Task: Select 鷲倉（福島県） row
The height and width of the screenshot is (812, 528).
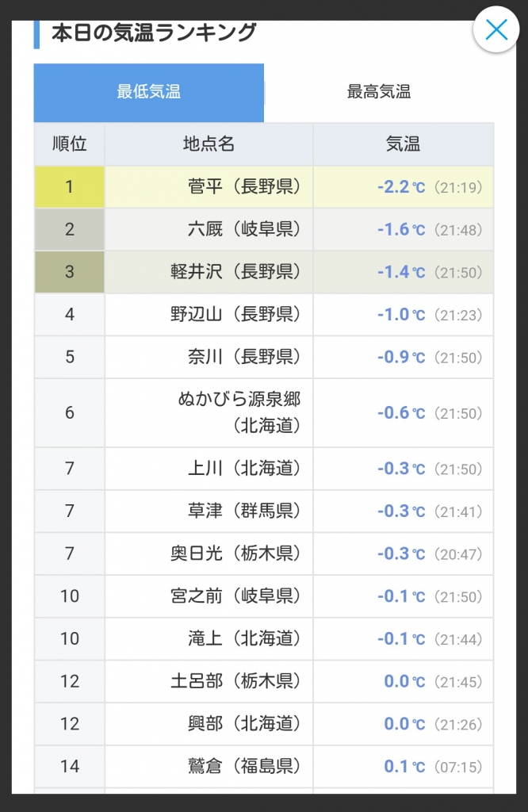Action: [x=244, y=766]
